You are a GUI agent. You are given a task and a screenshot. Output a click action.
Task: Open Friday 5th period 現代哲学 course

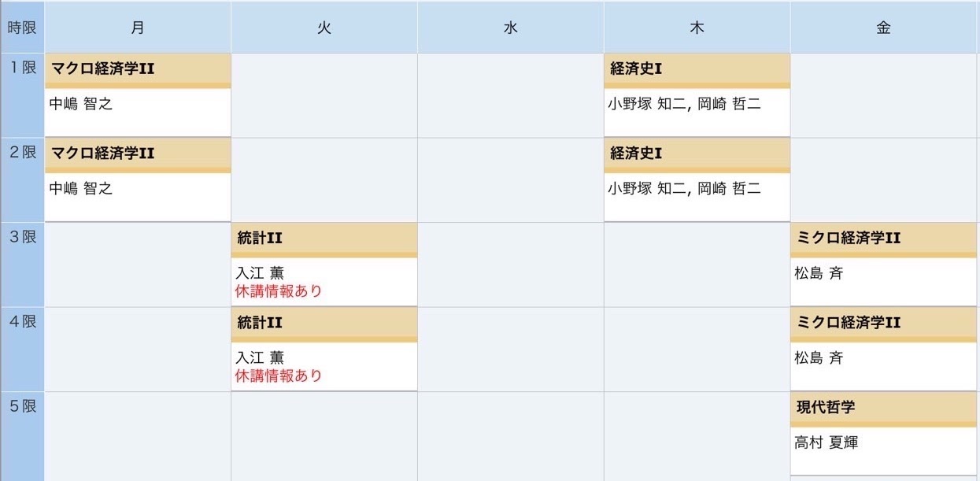click(x=826, y=408)
